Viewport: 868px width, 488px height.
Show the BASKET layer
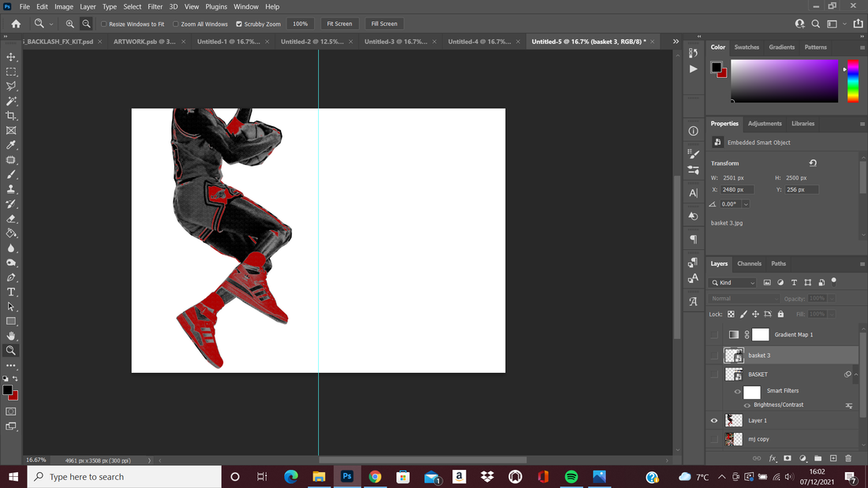[714, 374]
